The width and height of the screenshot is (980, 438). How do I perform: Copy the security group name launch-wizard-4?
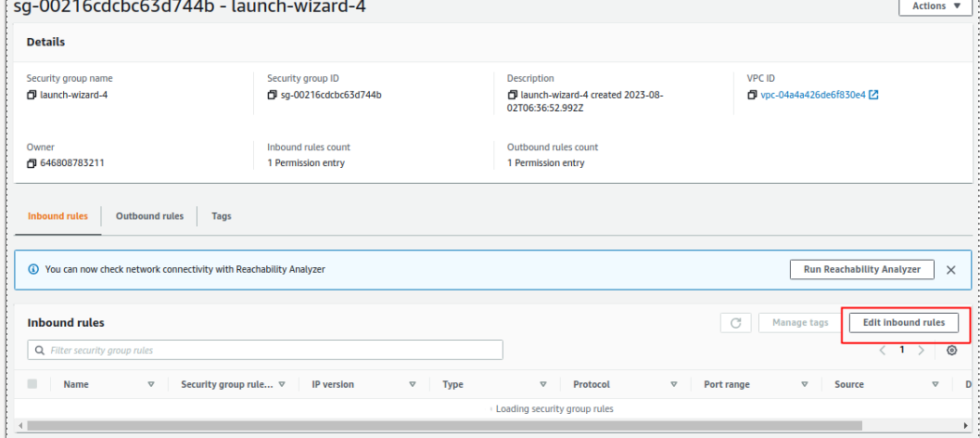pyautogui.click(x=32, y=95)
